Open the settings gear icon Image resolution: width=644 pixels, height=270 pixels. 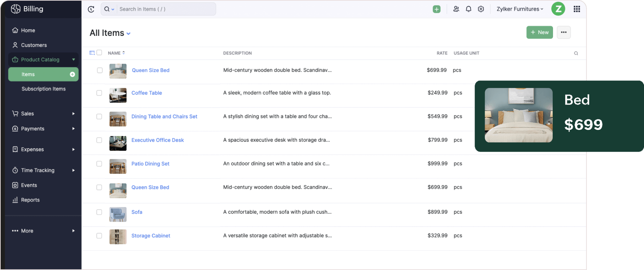pyautogui.click(x=481, y=9)
